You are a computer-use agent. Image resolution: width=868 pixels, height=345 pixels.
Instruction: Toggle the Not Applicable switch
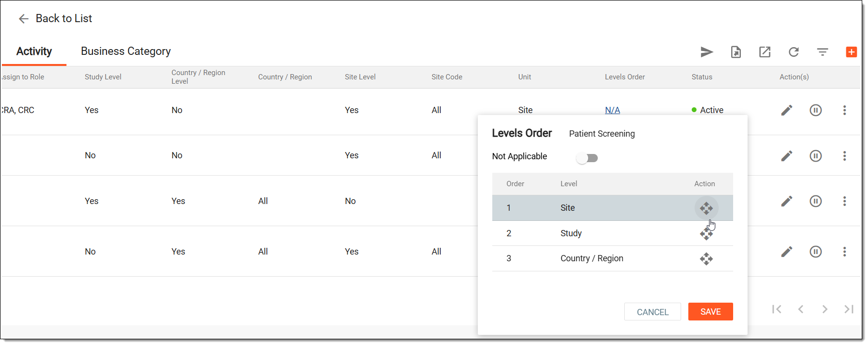(x=587, y=158)
